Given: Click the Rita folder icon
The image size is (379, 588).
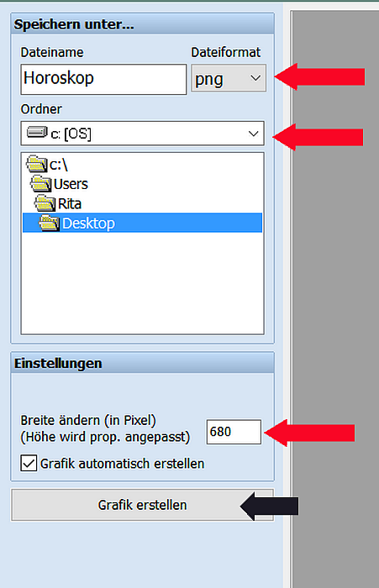Looking at the screenshot, I should tap(45, 203).
